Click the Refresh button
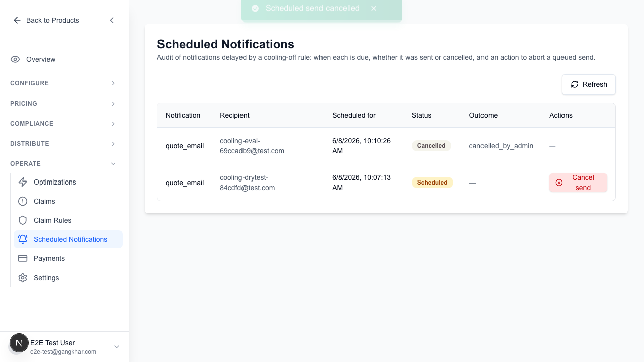This screenshot has width=644, height=362. click(x=589, y=84)
